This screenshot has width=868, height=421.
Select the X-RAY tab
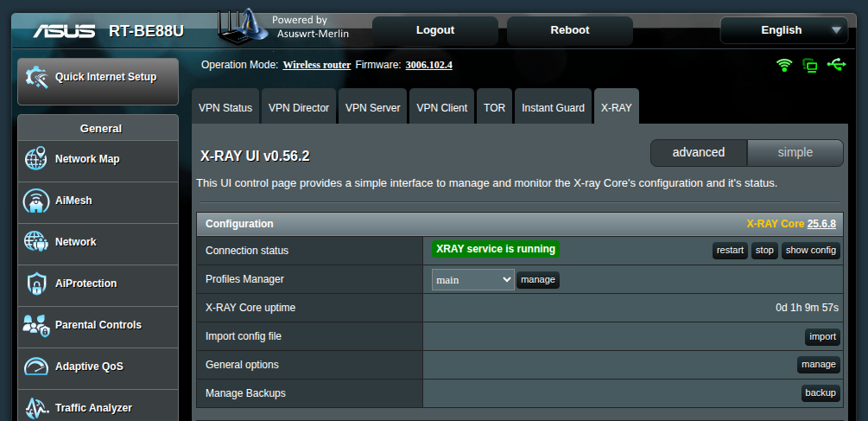coord(616,108)
